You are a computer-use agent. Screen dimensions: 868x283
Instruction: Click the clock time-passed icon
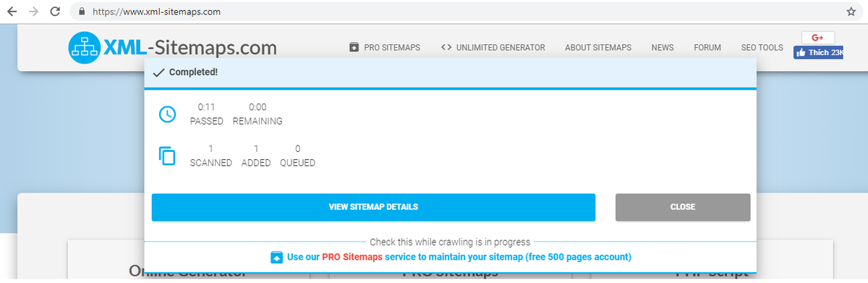tap(167, 114)
